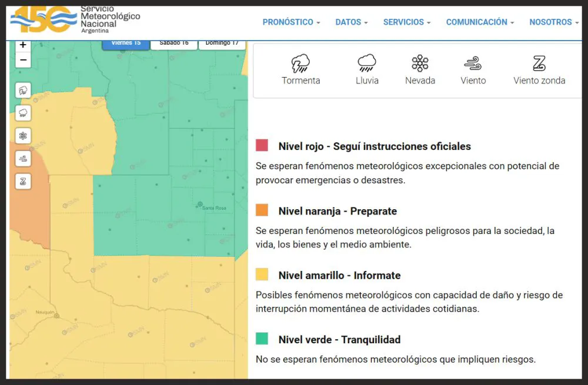Select the Domingo 17 forecast tab
Viewport: 588px width, 385px height.
tap(222, 43)
